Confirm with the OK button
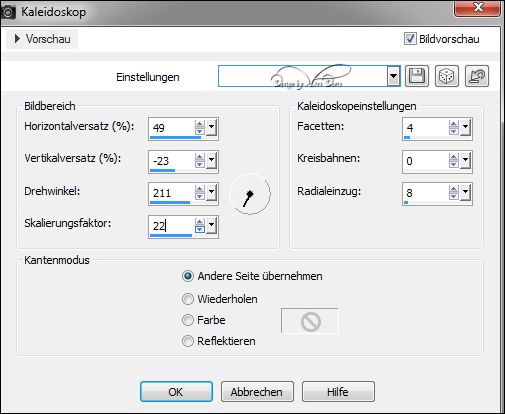 176,392
